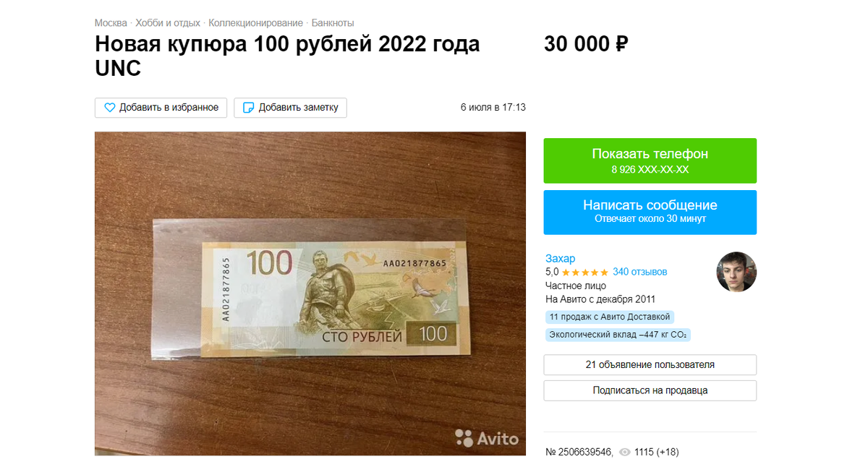The height and width of the screenshot is (467, 868).
Task: Open the 340 отзывов reviews link
Action: [640, 273]
